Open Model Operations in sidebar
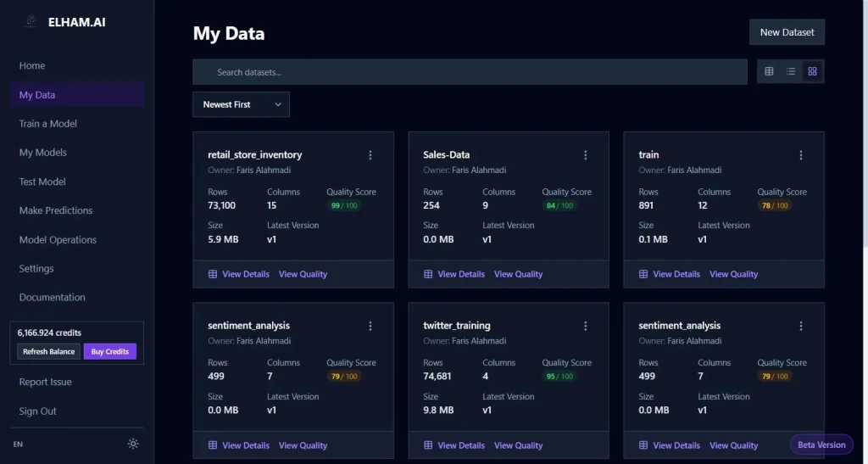 coord(58,240)
